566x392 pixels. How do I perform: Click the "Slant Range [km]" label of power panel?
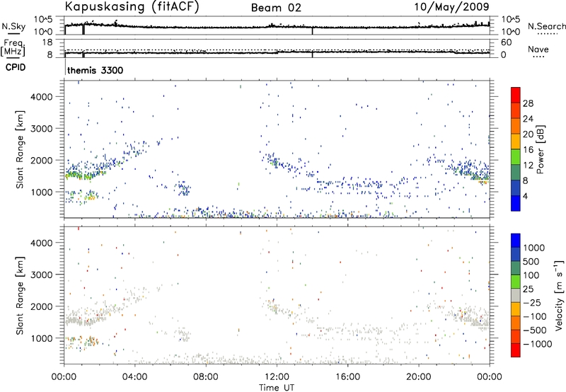tap(20, 149)
